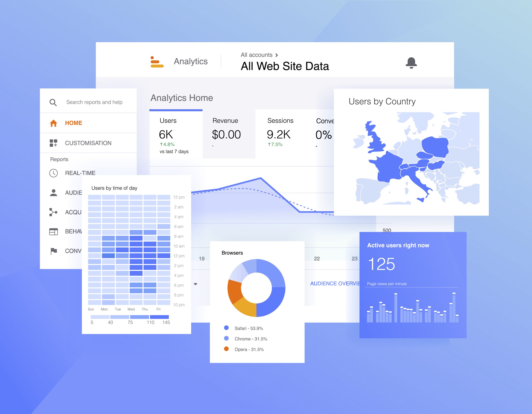Click the Customisation panel icon
The width and height of the screenshot is (532, 414).
tap(53, 143)
